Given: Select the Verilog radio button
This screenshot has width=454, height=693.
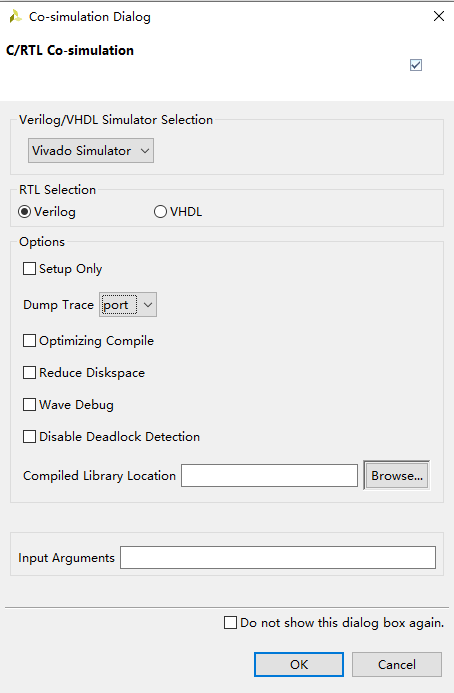Looking at the screenshot, I should pyautogui.click(x=25, y=212).
